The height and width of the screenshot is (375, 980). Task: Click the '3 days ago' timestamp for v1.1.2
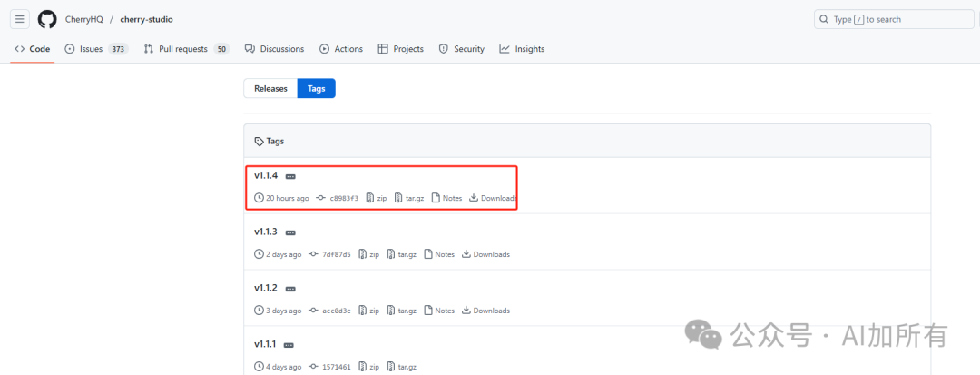(279, 311)
